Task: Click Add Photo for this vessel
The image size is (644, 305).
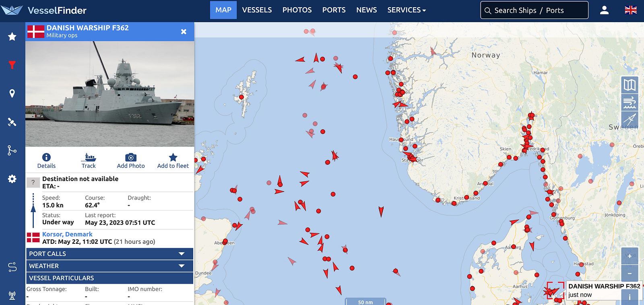Action: tap(131, 161)
